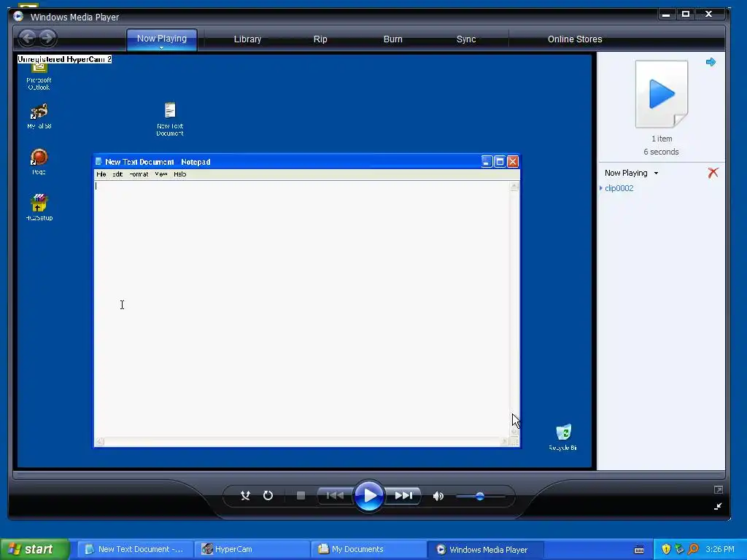The image size is (747, 560).
Task: Switch to New Text Document taskbar button
Action: (135, 549)
